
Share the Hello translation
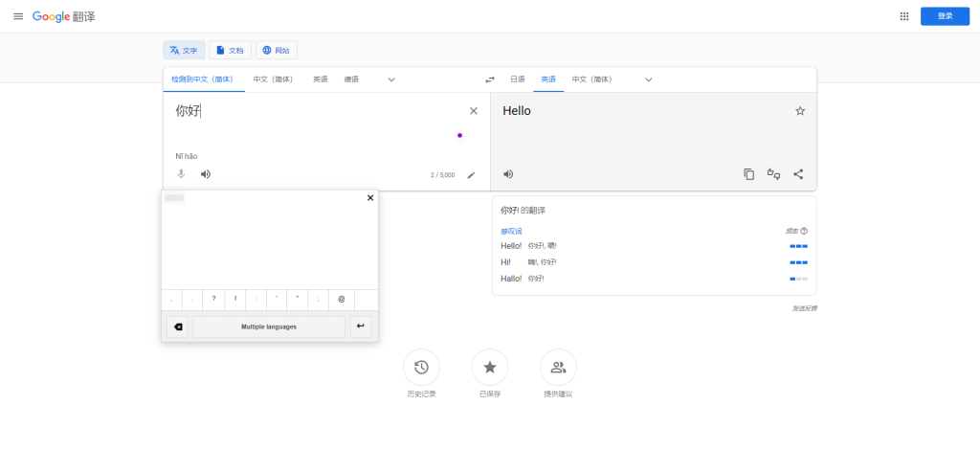pyautogui.click(x=798, y=174)
